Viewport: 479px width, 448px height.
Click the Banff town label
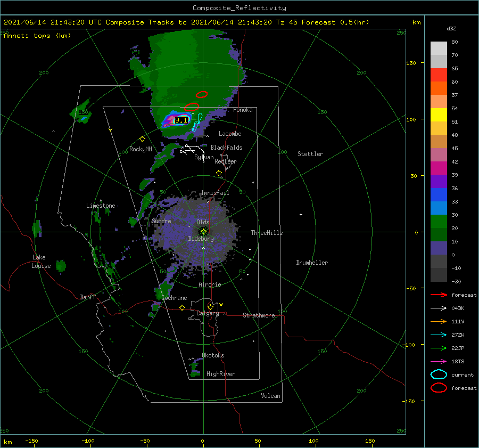coord(88,297)
